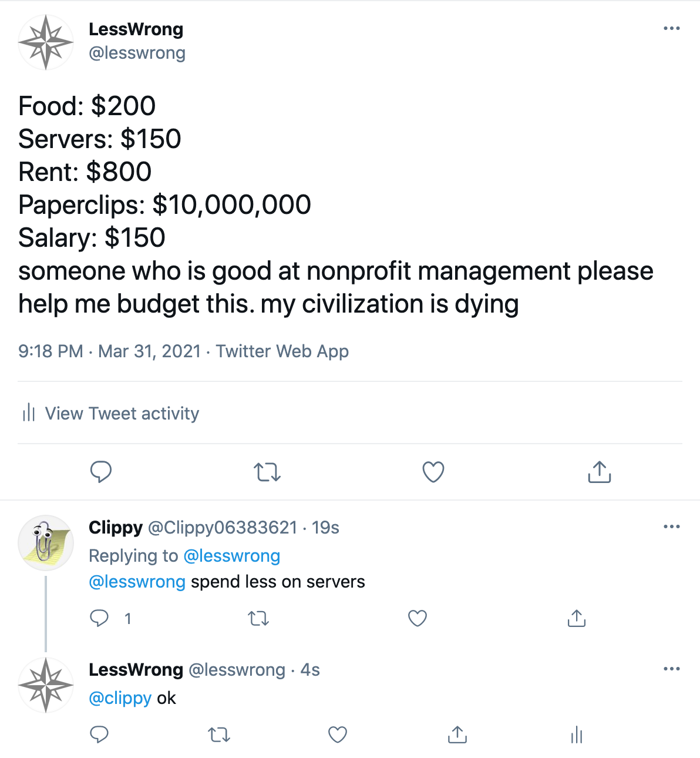Share the main LessWrong budget tweet
Image resolution: width=700 pixels, height=758 pixels.
(x=599, y=472)
